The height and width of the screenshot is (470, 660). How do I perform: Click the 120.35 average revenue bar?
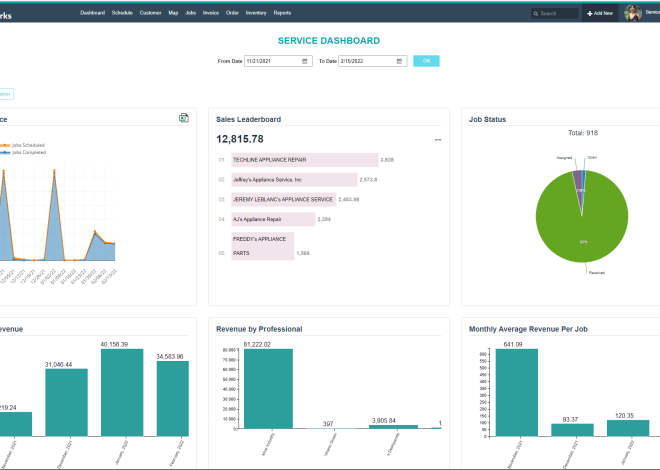(628, 428)
